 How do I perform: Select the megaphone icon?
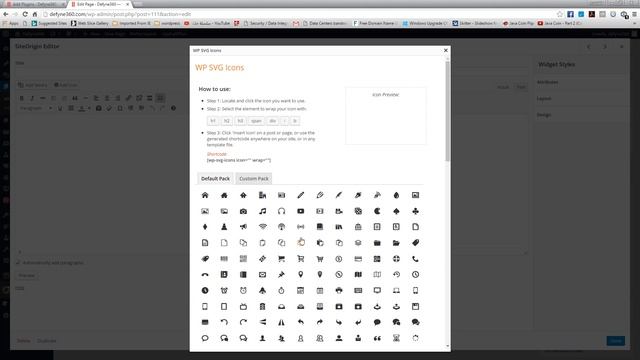click(243, 227)
